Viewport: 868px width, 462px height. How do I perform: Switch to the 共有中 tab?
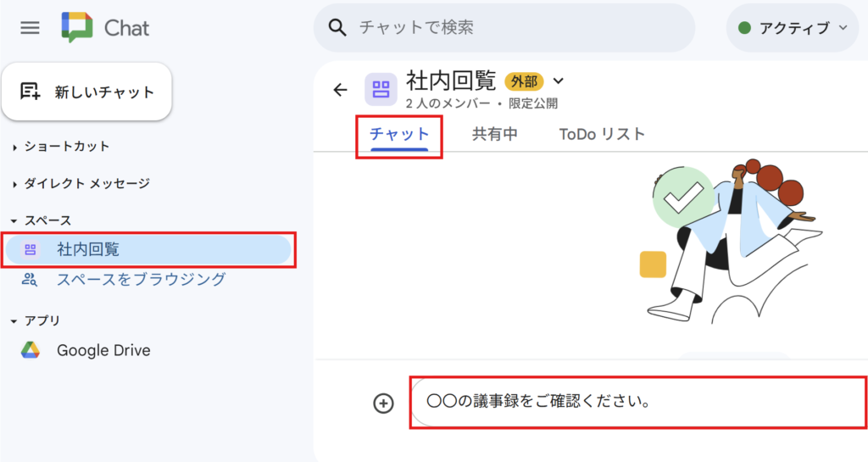495,135
